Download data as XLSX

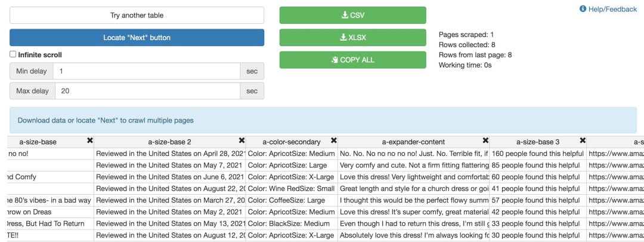(353, 38)
